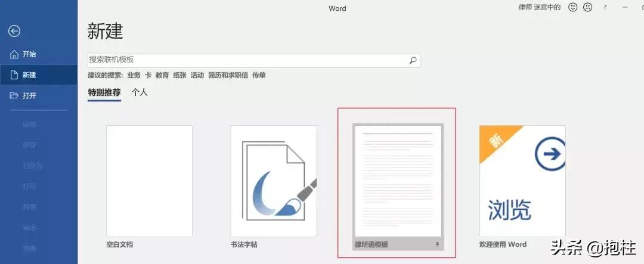Unpin the 律所函模板 pin icon

click(x=437, y=244)
